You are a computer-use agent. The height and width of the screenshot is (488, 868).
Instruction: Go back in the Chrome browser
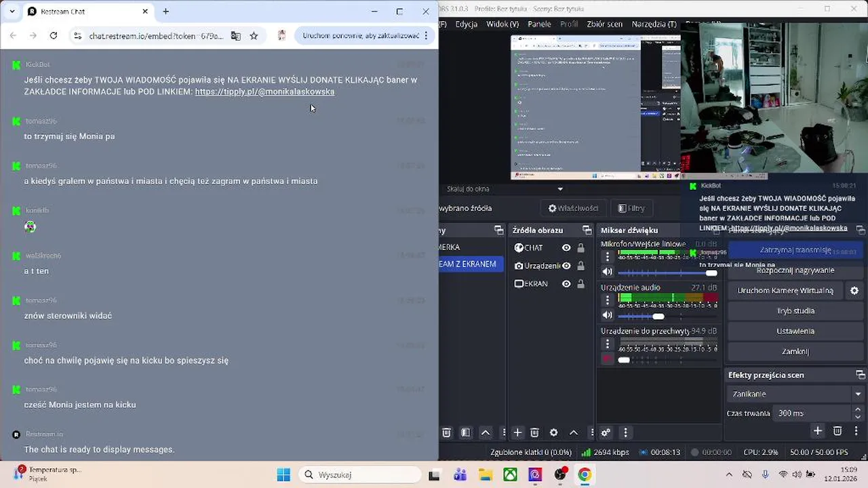coord(14,35)
